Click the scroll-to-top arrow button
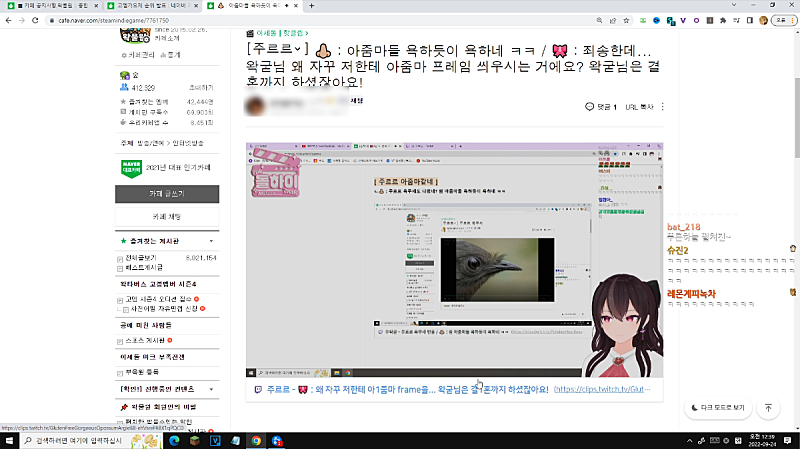Viewport: 800px width, 449px height. coord(768,408)
